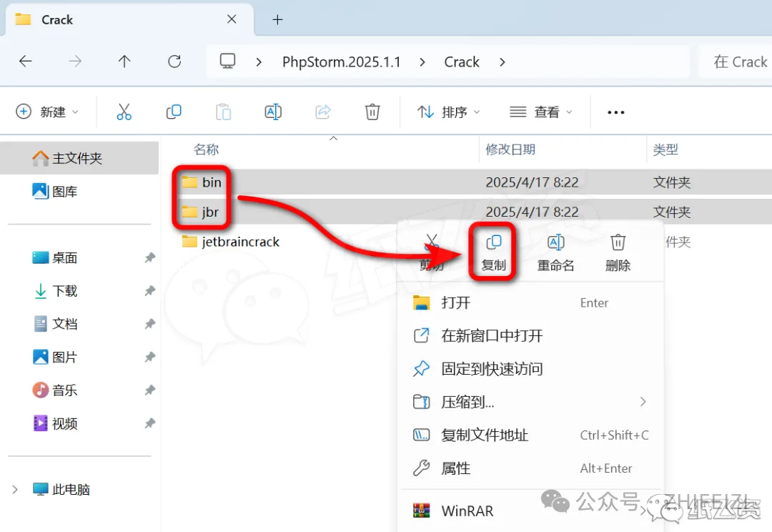
Task: Sort by the 修改日期 column header
Action: [x=510, y=149]
